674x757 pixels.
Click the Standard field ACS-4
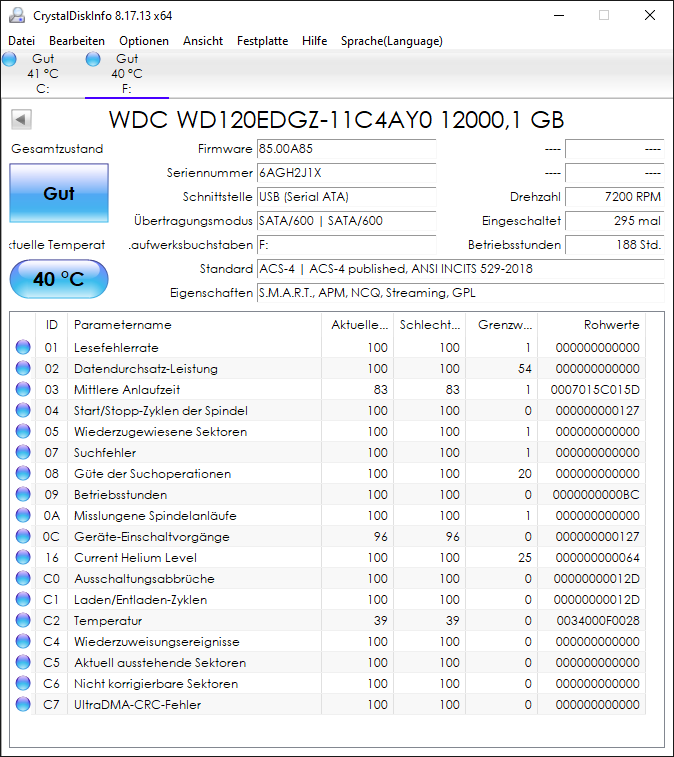(461, 269)
